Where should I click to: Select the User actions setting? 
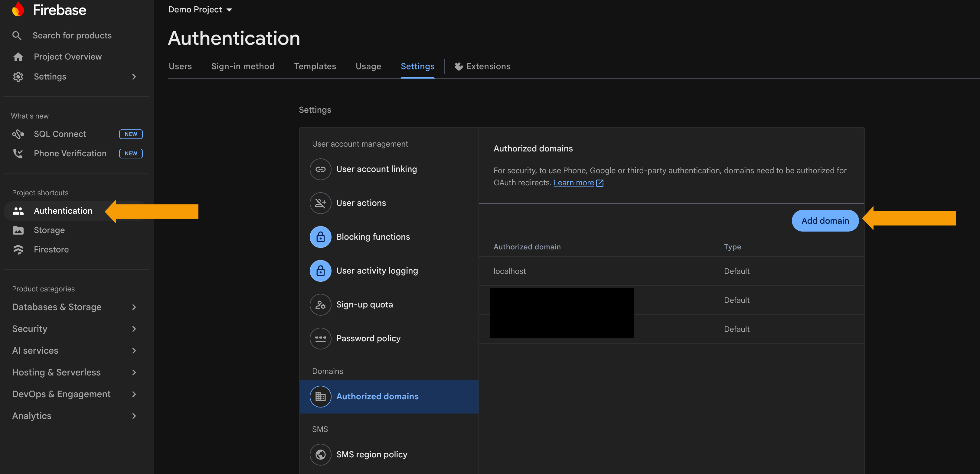(389, 203)
